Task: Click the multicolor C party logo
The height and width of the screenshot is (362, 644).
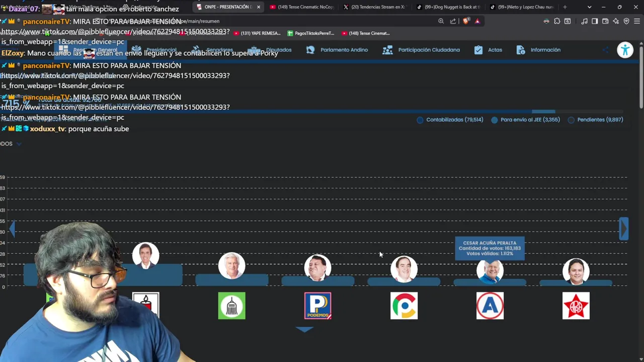Action: [x=404, y=306]
